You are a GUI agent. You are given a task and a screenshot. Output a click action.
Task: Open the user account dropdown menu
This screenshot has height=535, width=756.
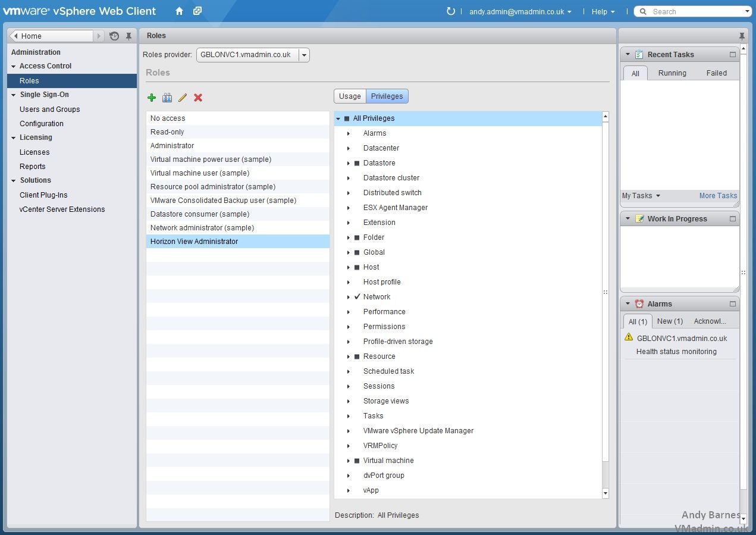520,11
